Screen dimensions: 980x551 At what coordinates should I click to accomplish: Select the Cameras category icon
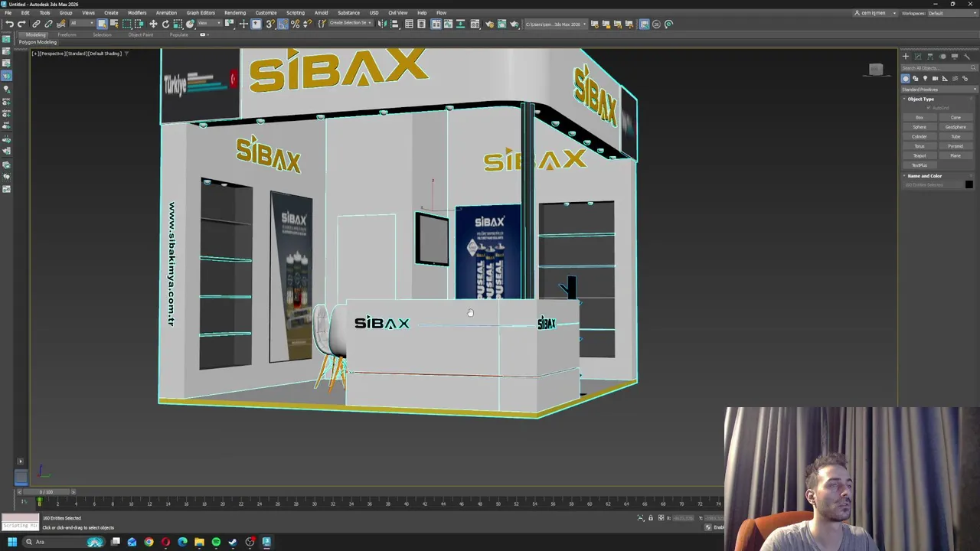click(x=935, y=79)
